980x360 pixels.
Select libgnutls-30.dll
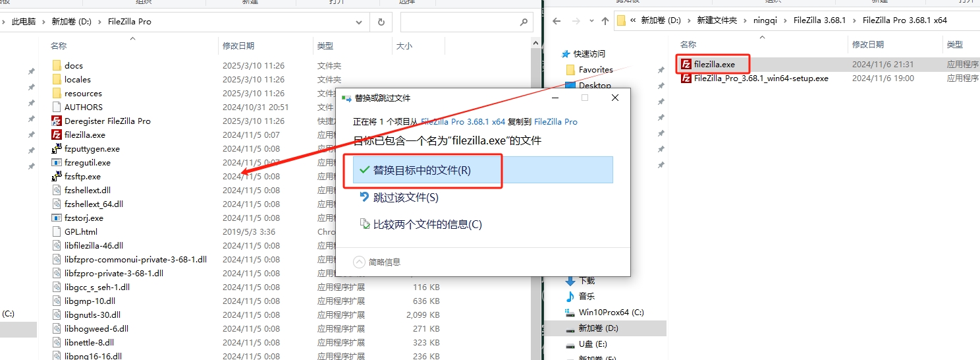pyautogui.click(x=92, y=315)
